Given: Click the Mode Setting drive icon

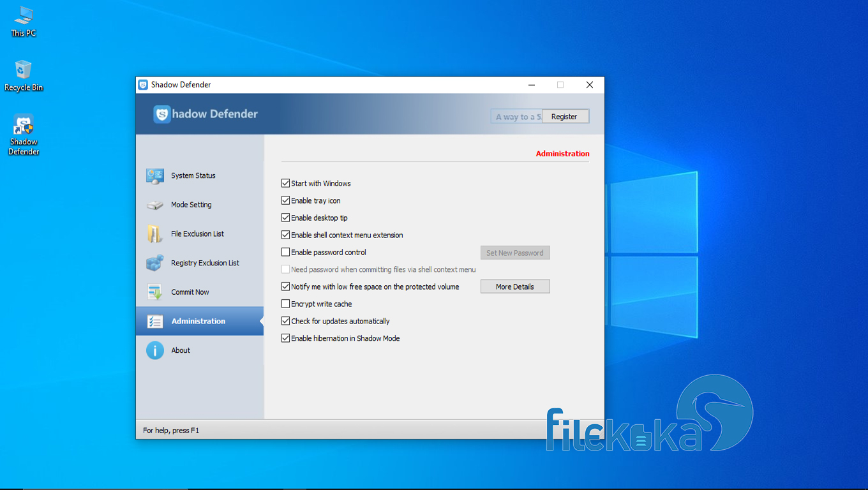Looking at the screenshot, I should coord(155,205).
